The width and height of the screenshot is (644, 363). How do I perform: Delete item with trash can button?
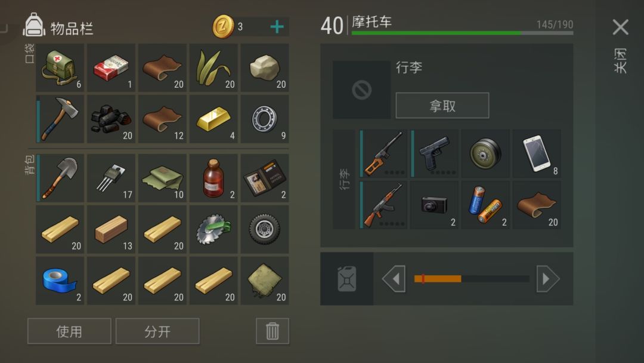(273, 331)
